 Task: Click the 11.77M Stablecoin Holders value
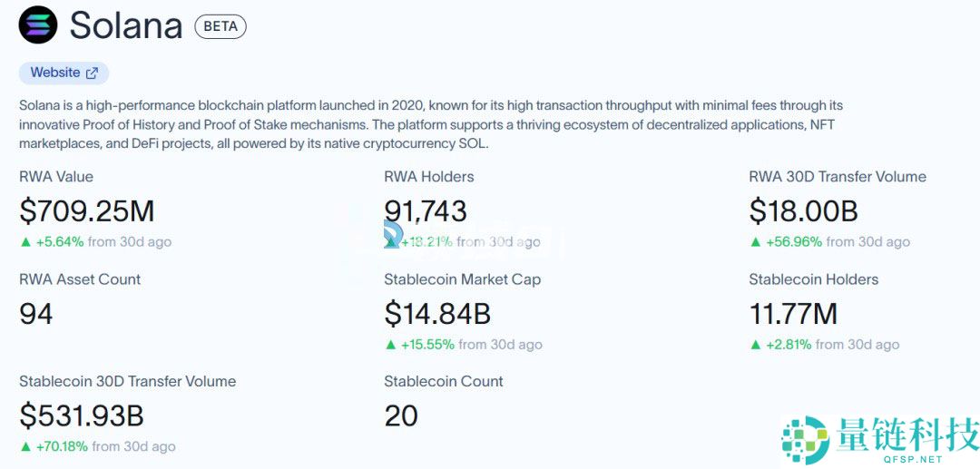(x=793, y=314)
